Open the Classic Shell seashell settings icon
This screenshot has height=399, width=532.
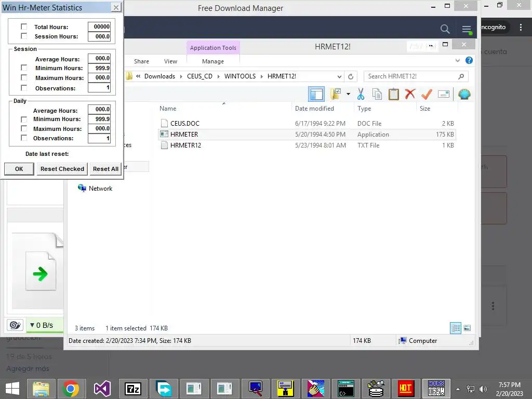click(464, 94)
